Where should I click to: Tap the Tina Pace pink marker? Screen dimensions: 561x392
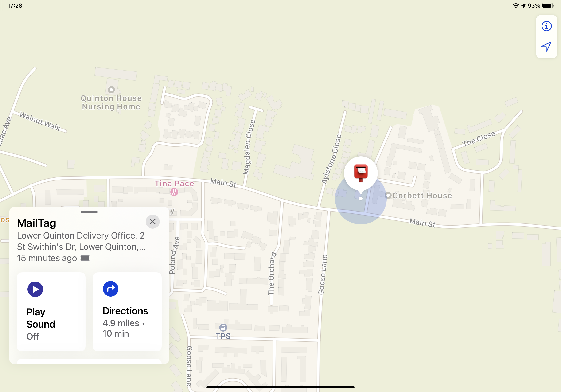click(x=174, y=192)
